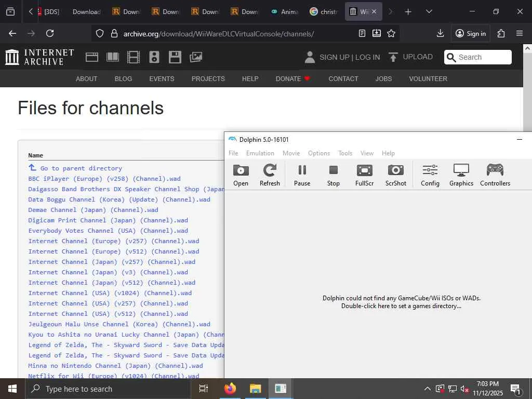The image size is (532, 399).
Task: Open a new Firefox tab
Action: (408, 12)
